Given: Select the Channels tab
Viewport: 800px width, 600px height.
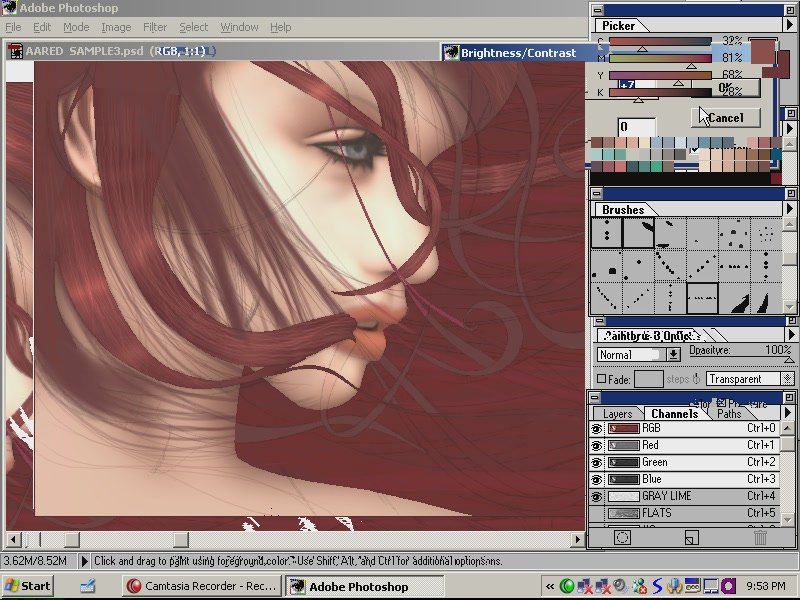Looking at the screenshot, I should (x=674, y=414).
